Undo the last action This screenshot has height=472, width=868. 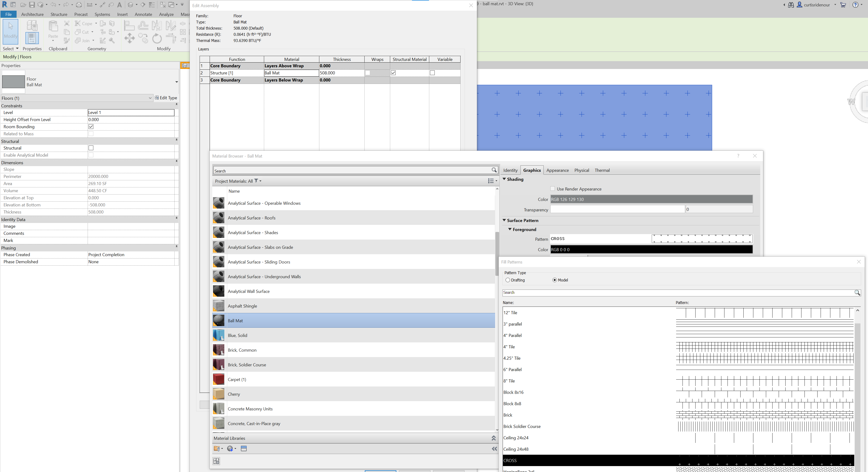pyautogui.click(x=53, y=4)
